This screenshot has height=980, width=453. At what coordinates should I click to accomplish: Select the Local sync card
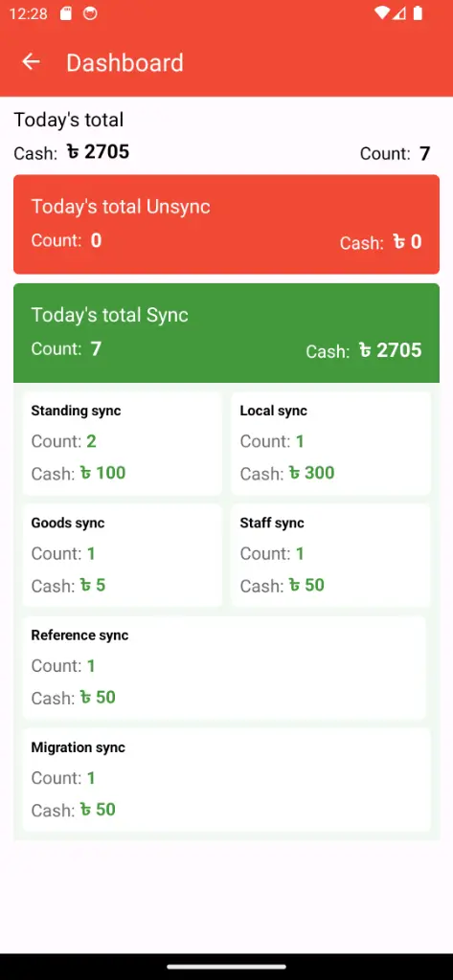[330, 444]
